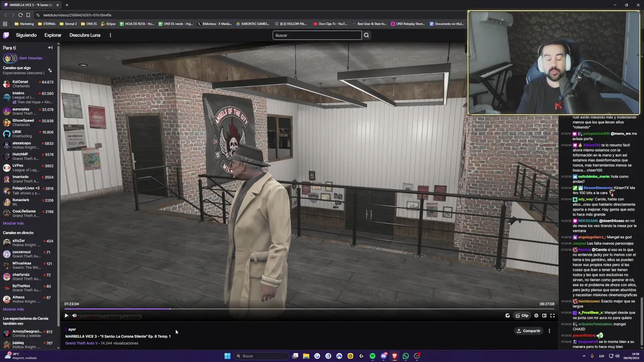The height and width of the screenshot is (362, 644).
Task: Open Grand Theft Auto V category link
Action: (81, 343)
